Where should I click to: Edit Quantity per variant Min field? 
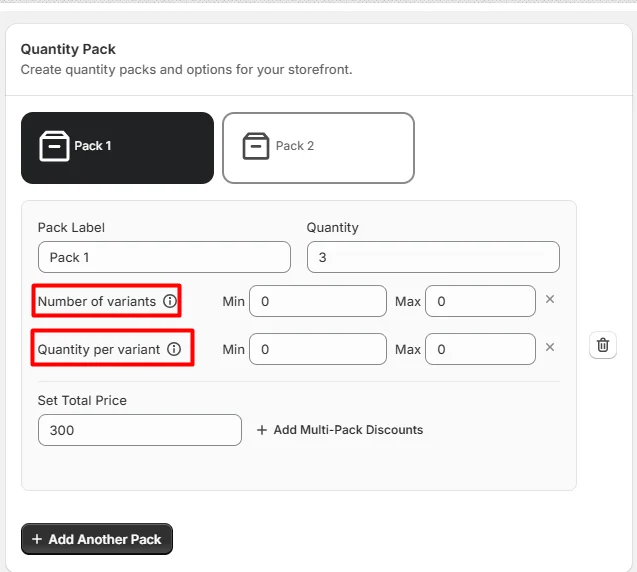click(318, 349)
